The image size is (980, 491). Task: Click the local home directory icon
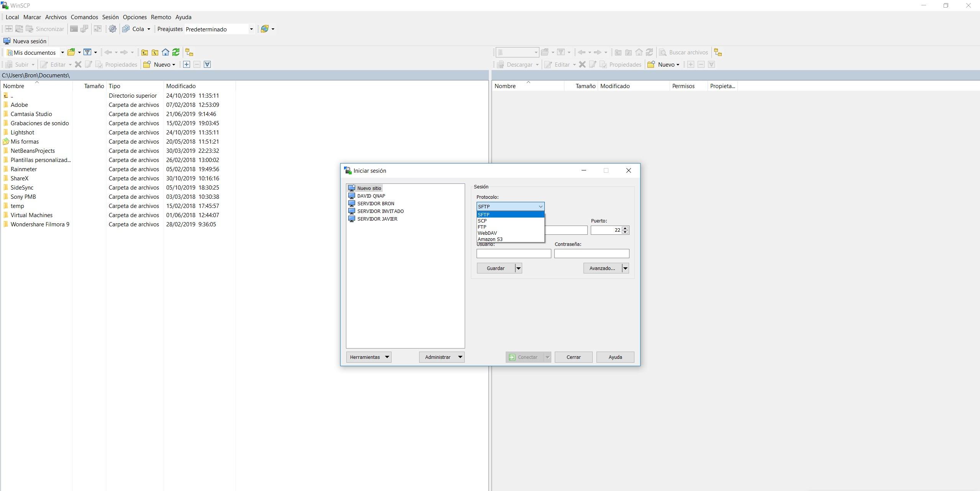pyautogui.click(x=166, y=52)
